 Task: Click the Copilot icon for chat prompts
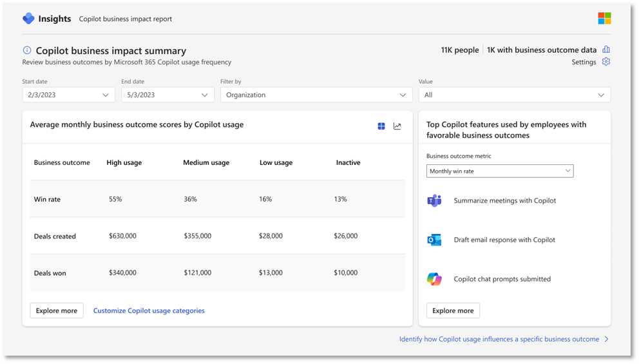[x=434, y=279]
